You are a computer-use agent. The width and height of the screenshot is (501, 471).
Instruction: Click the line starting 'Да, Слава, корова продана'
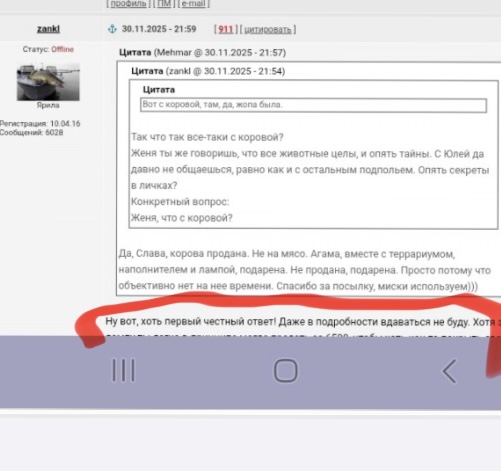coord(287,254)
